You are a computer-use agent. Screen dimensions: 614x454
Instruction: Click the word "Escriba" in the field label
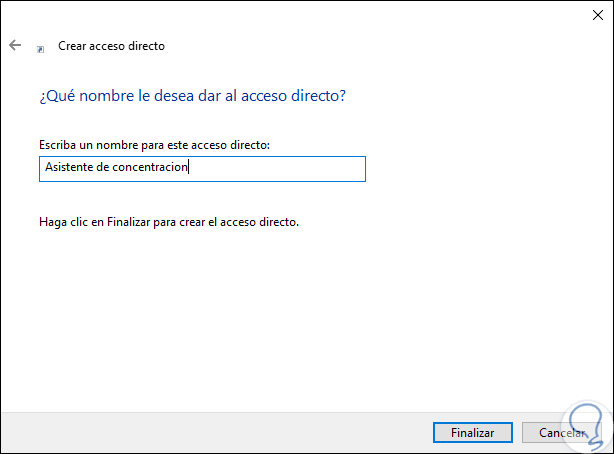(57, 146)
